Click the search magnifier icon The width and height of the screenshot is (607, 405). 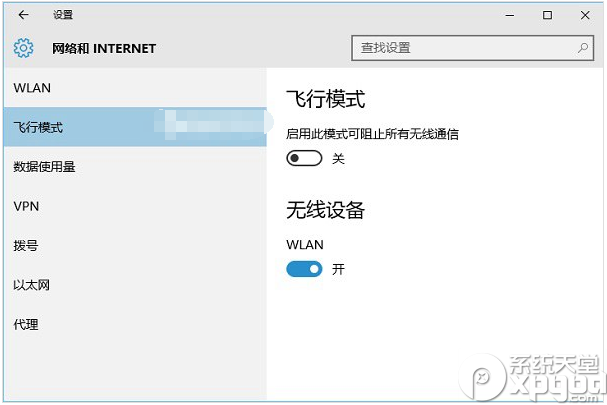[583, 48]
